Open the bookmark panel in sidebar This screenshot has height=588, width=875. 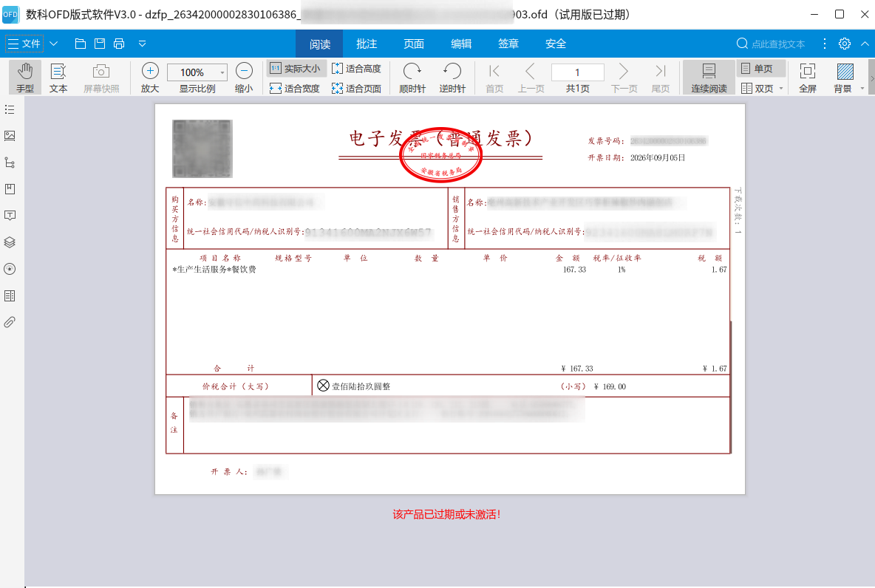[10, 189]
